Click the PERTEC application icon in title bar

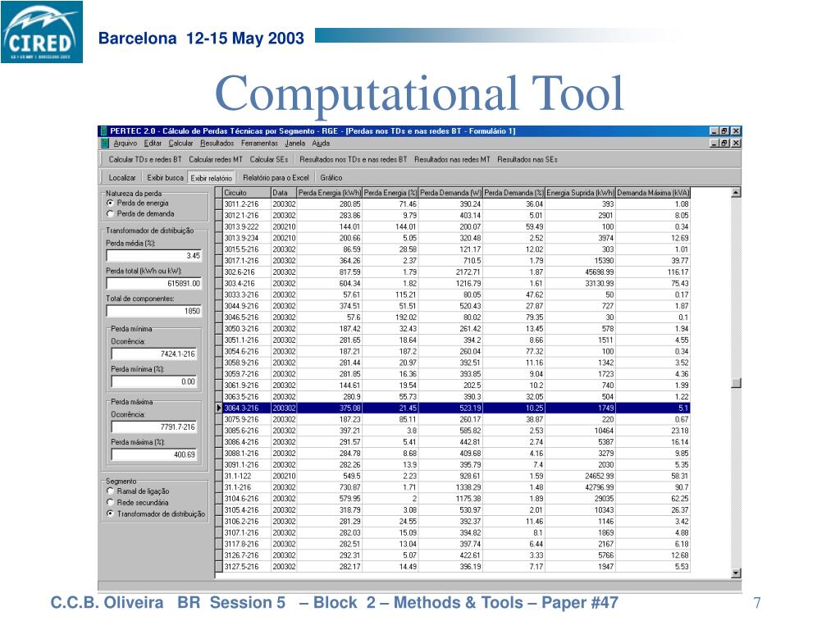pyautogui.click(x=104, y=131)
